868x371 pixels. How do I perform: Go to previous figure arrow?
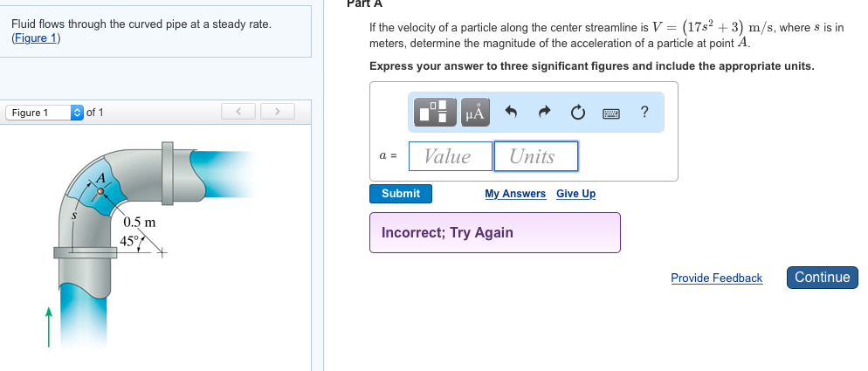pos(236,112)
